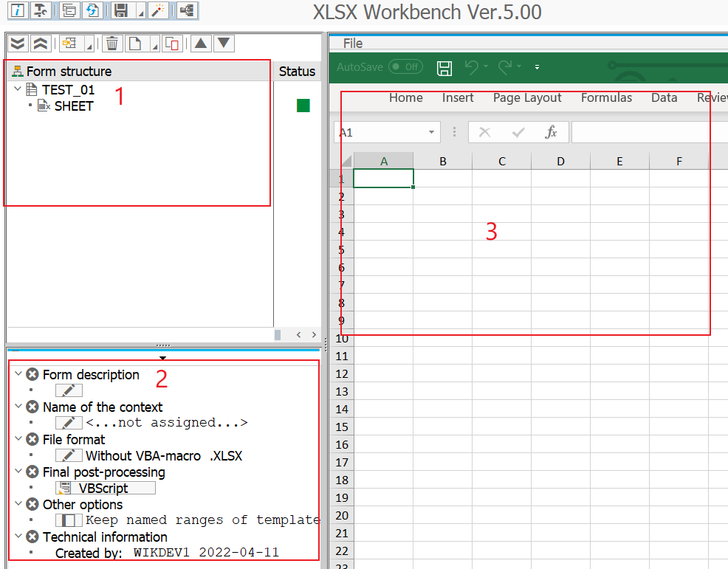The height and width of the screenshot is (569, 728).
Task: Click the Status column header
Action: point(297,72)
